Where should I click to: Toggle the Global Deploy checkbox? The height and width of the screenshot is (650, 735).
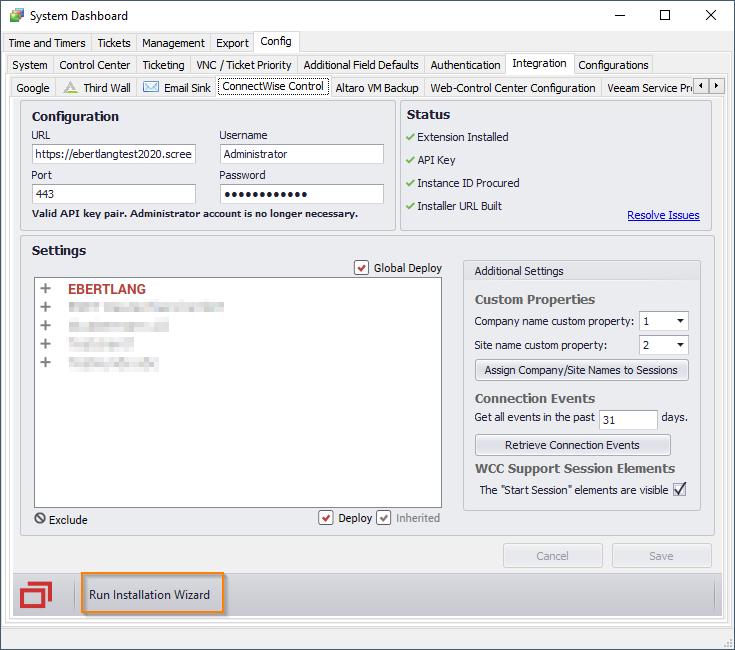point(361,268)
